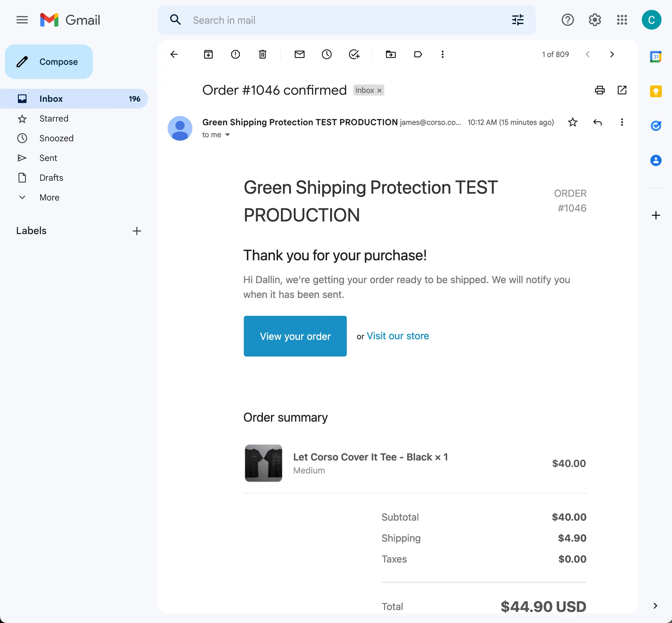Click the Total '$44.90 USD' amount
Viewport: 672px width, 623px height.
[x=543, y=606]
